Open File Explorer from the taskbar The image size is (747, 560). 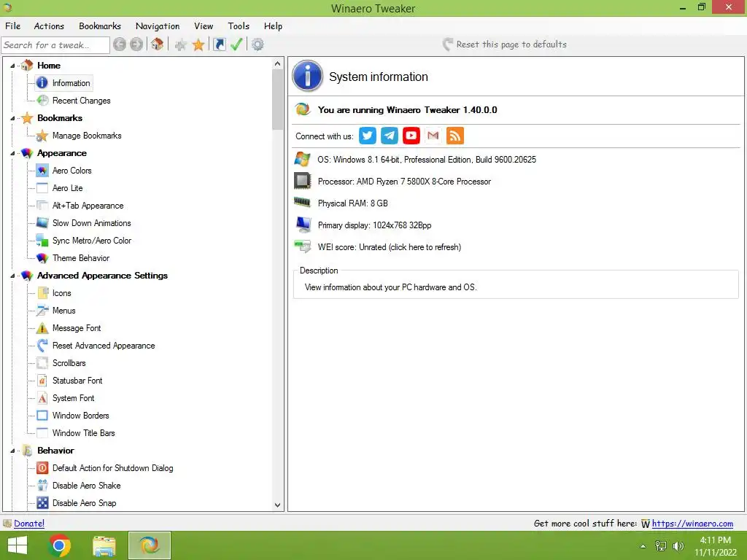[x=104, y=545]
